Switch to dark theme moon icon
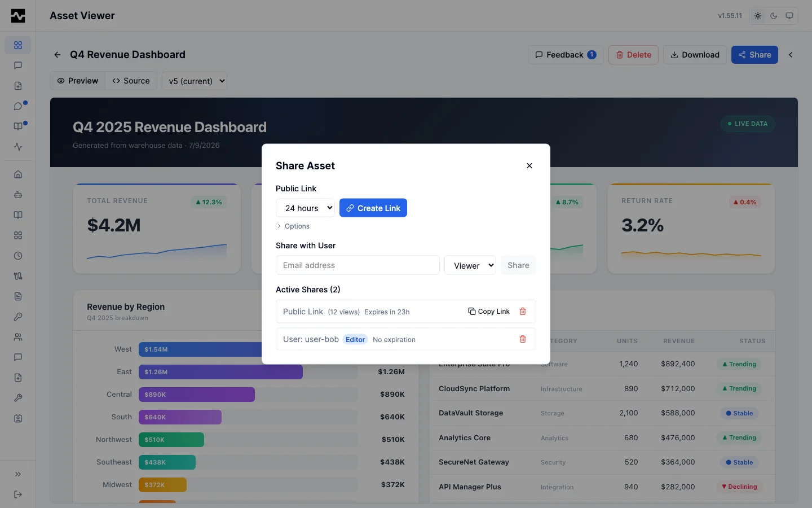 tap(774, 16)
